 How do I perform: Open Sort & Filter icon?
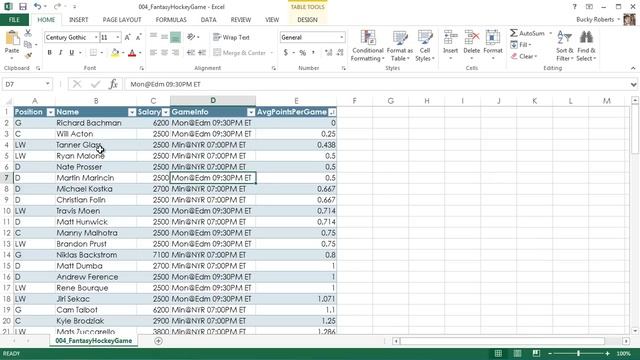coord(564,38)
